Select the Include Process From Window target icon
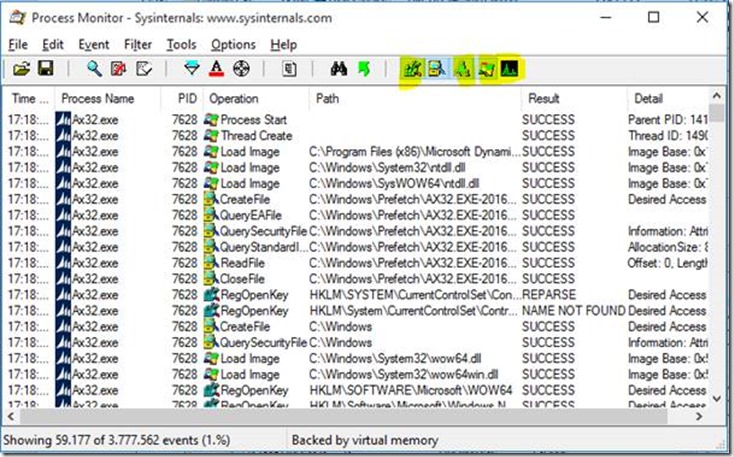This screenshot has height=457, width=733. (240, 69)
